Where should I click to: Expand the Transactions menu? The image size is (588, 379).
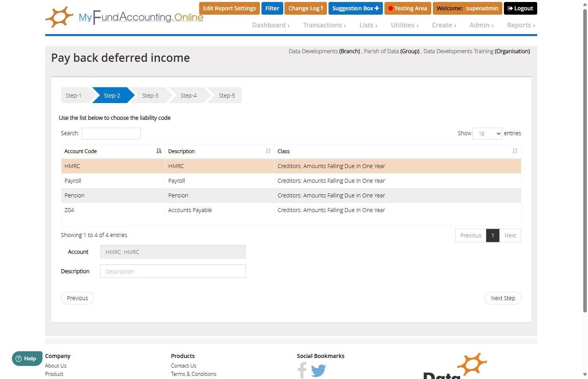coord(325,25)
